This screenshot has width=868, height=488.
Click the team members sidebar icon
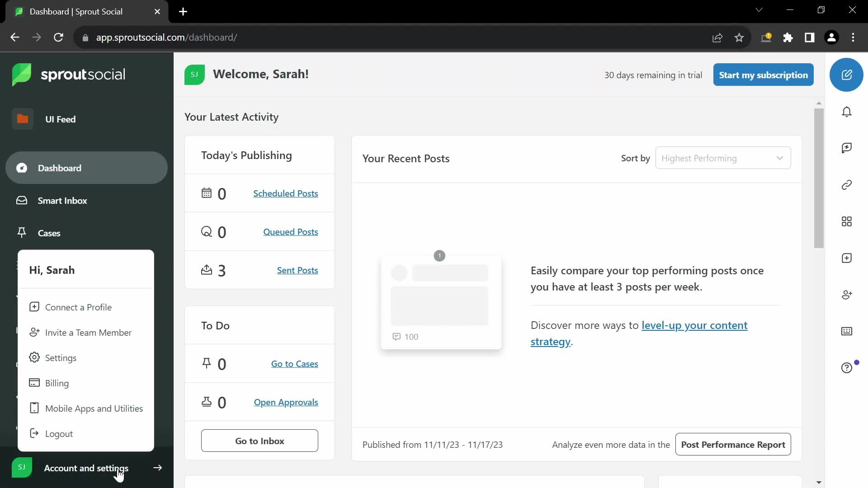click(847, 294)
